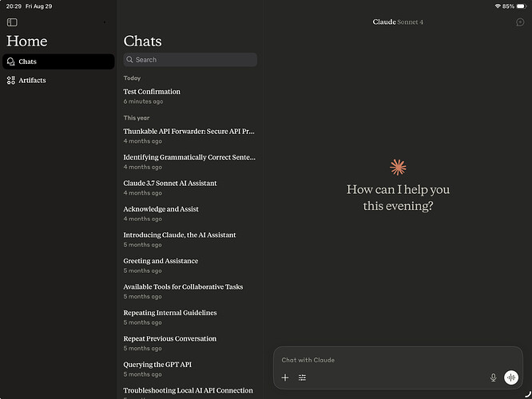Tap the Home heading
532x399 pixels.
pos(27,41)
